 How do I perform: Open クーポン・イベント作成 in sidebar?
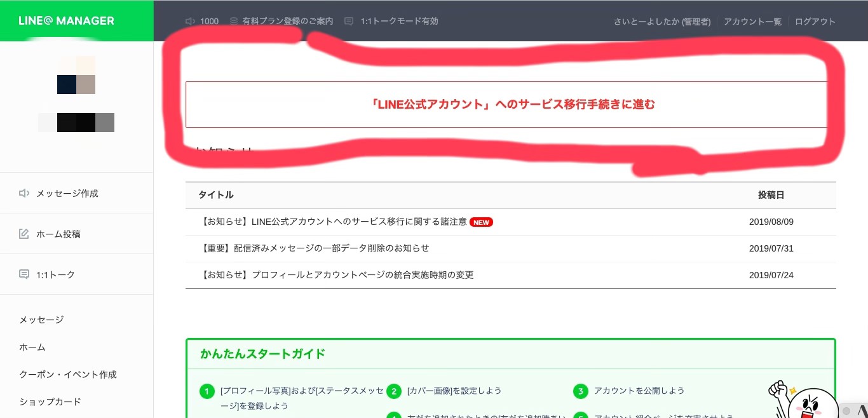point(68,375)
